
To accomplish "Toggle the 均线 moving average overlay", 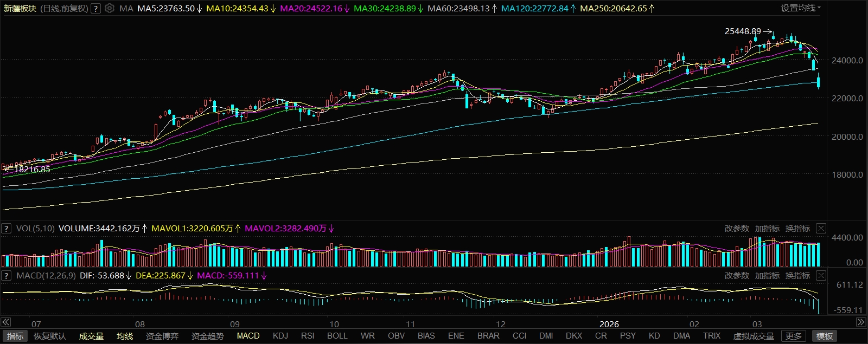I will click(x=125, y=336).
